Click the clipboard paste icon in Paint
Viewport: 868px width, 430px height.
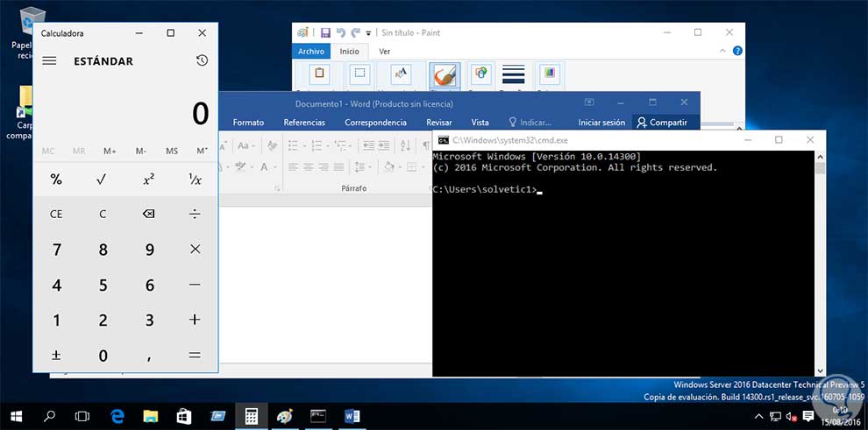319,74
